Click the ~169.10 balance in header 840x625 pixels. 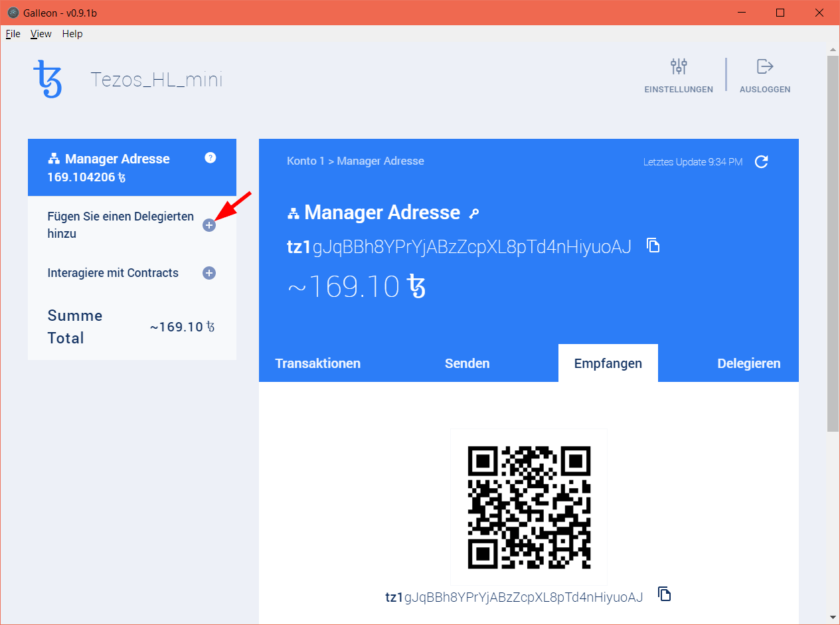click(x=356, y=286)
